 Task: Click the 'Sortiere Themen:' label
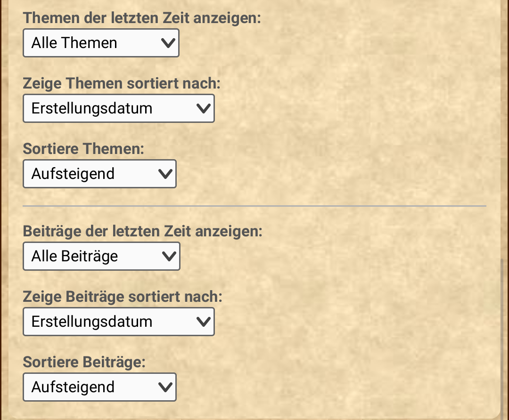pos(83,149)
